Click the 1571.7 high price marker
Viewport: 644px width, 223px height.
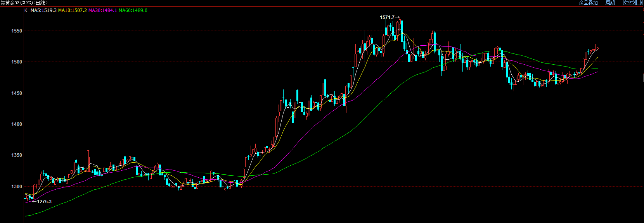point(387,17)
